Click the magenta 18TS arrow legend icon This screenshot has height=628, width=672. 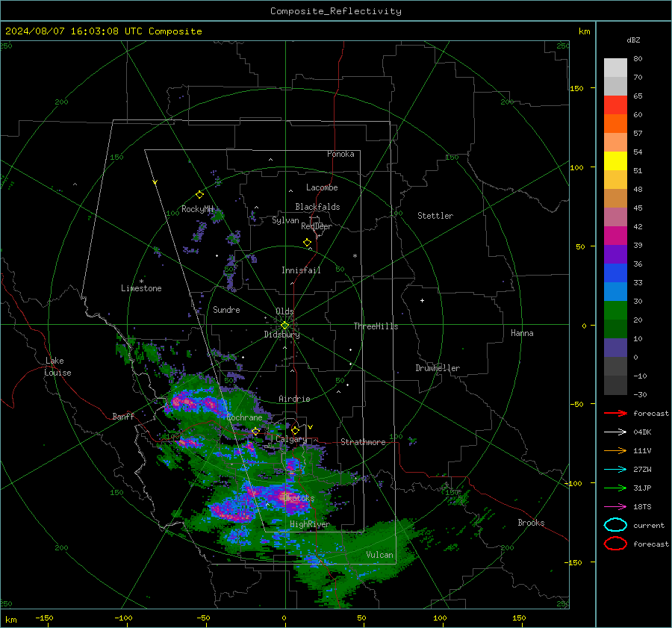click(x=615, y=507)
